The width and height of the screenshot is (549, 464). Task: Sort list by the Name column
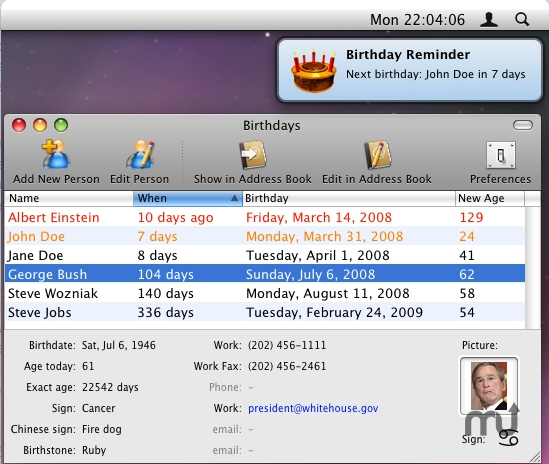[x=69, y=198]
